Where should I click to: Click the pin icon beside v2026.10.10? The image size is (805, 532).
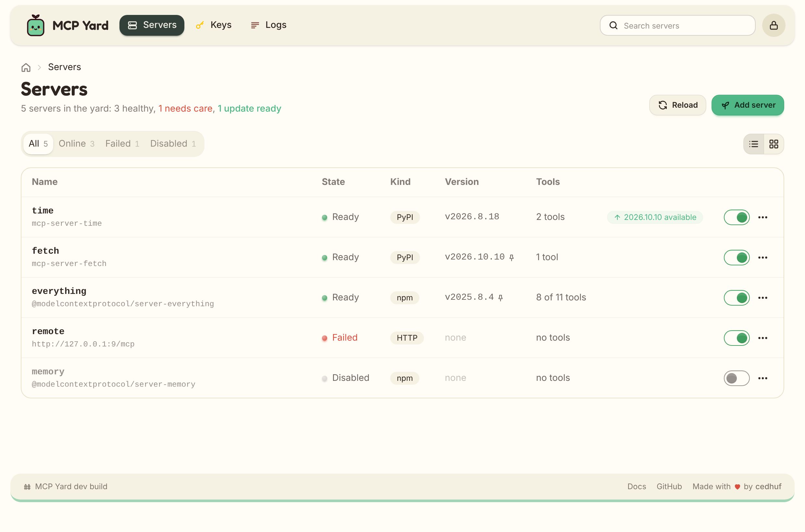(x=512, y=258)
